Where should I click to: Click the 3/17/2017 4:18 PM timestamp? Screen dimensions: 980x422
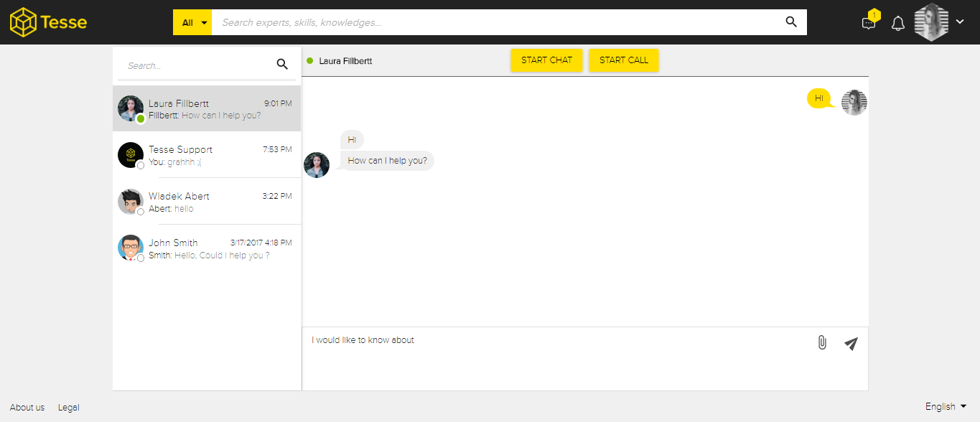tap(261, 243)
